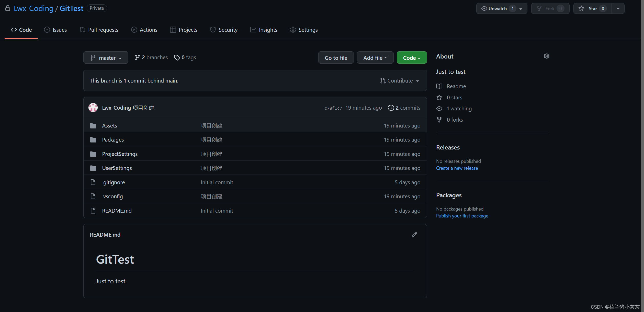This screenshot has width=644, height=312.
Task: Toggle Star on the repository
Action: [x=592, y=8]
